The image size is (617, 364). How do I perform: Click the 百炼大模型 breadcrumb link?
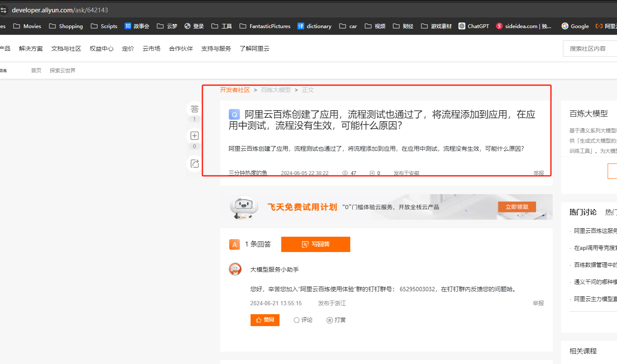point(276,90)
